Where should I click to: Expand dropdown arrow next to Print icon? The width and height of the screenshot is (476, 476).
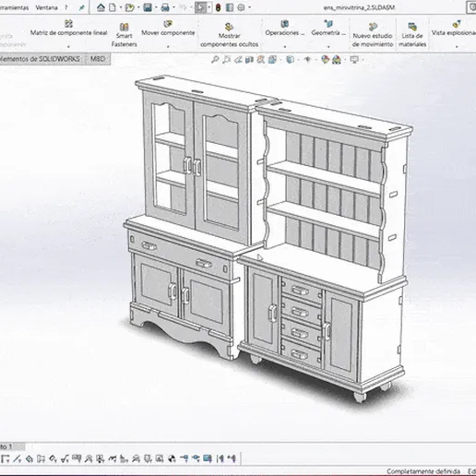[173, 7]
